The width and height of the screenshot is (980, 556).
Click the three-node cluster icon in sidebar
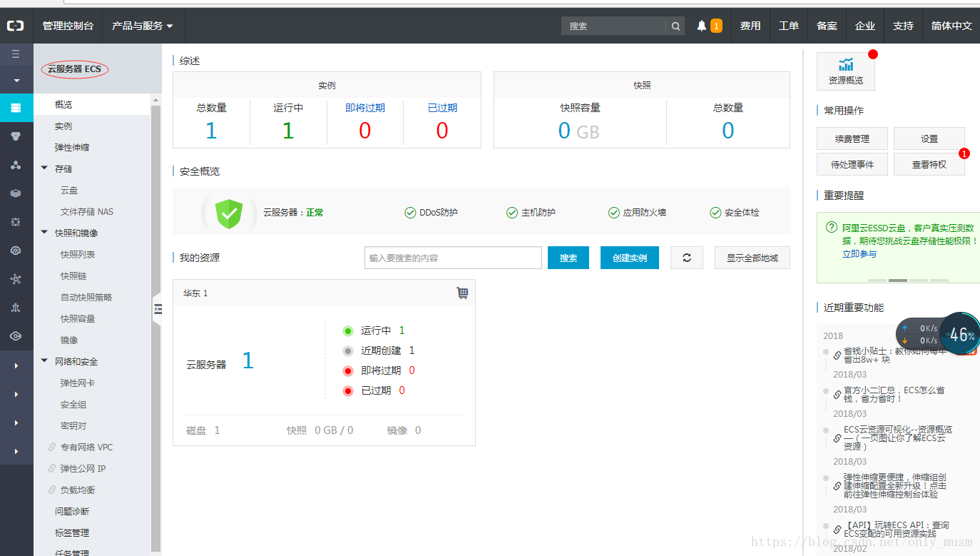point(16,165)
